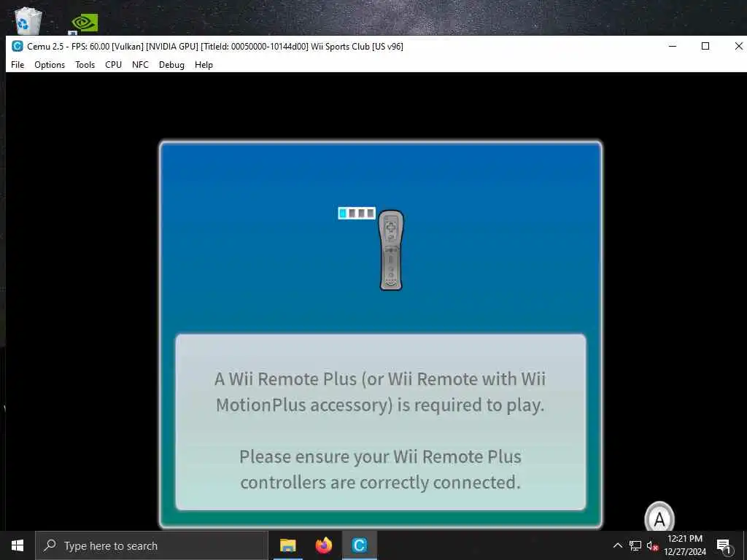Click the Cemu 2.5 window title text
This screenshot has width=747, height=560.
(215, 46)
